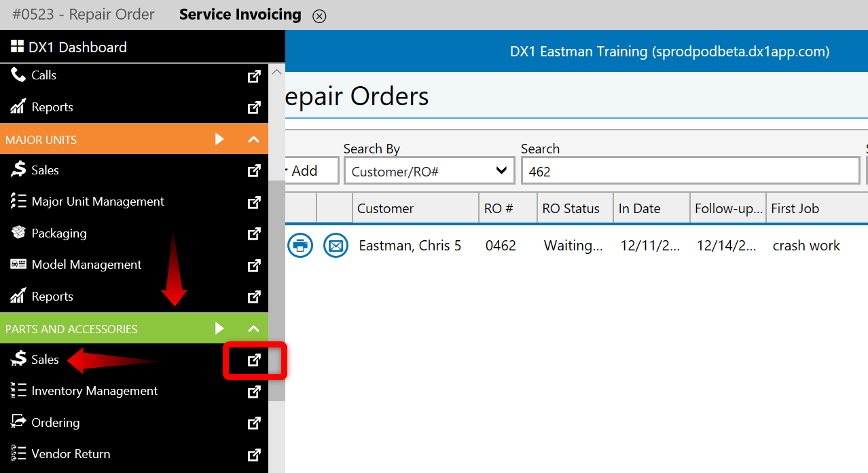Click the Reports chart icon above Parts and Accessories
868x473 pixels.
pyautogui.click(x=18, y=296)
